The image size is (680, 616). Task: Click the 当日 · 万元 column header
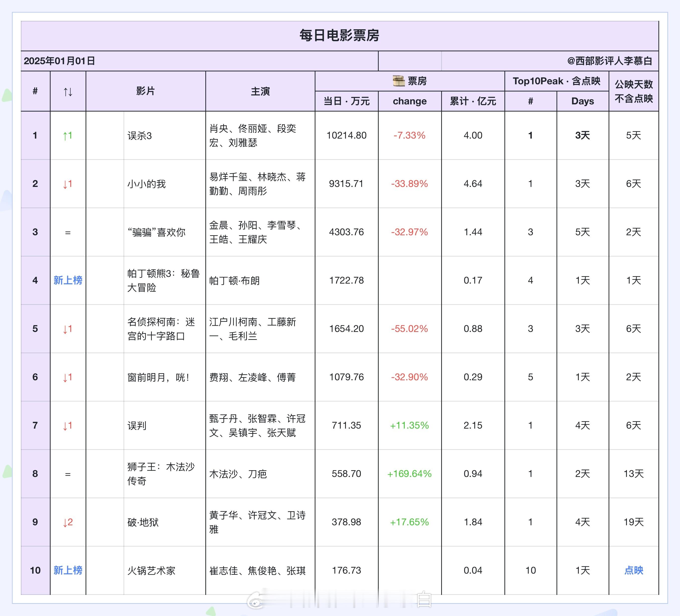346,101
